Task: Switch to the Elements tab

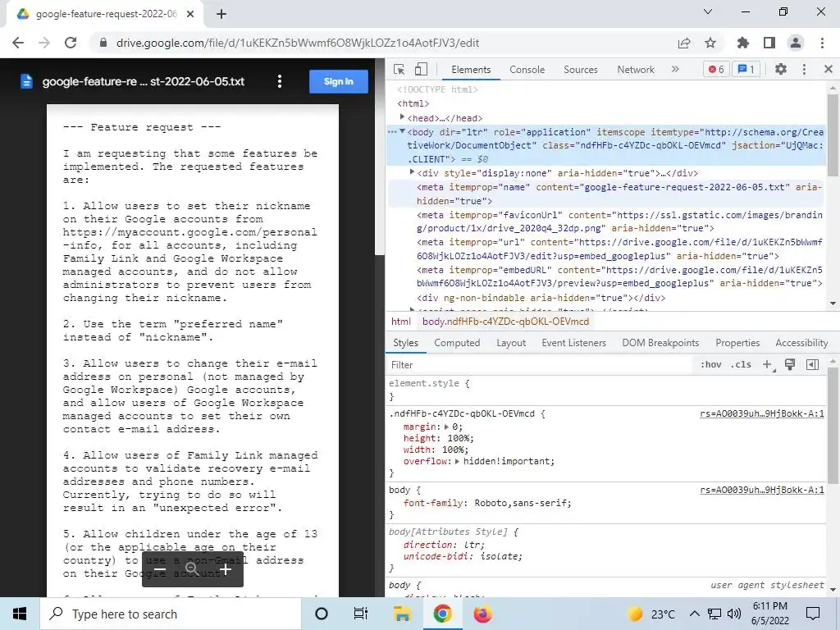Action: [x=471, y=70]
